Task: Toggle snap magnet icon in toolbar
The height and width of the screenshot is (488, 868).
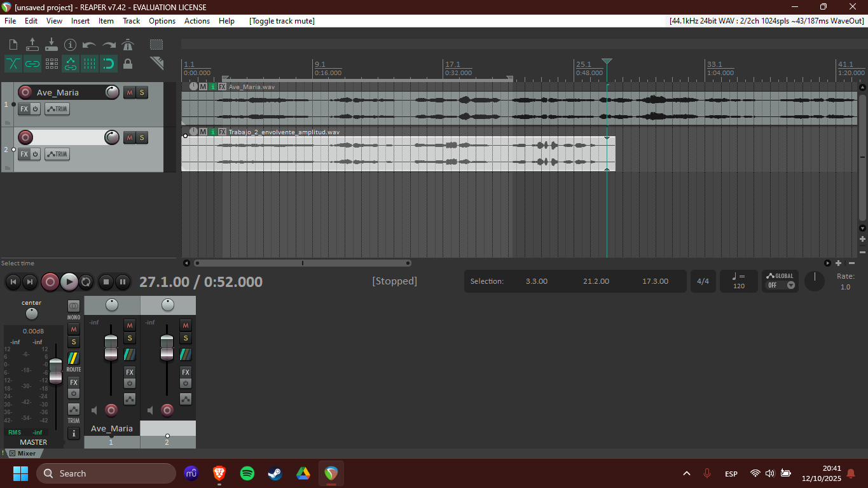Action: point(109,64)
